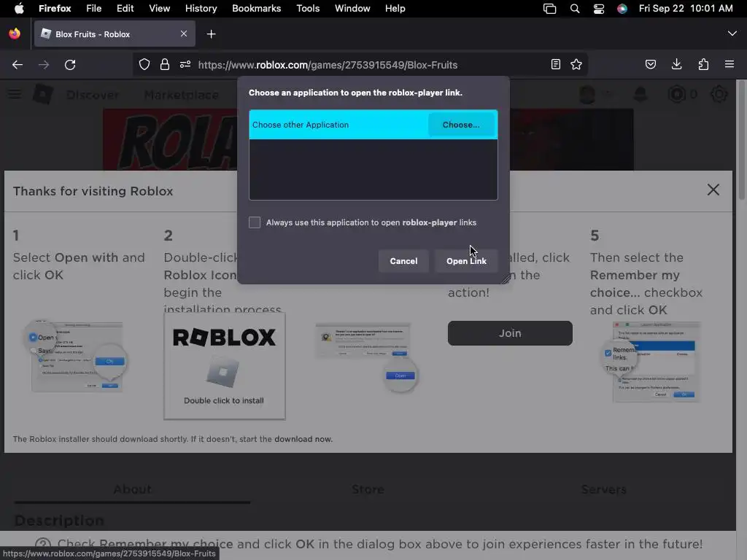Open a new tab with plus button
The image size is (747, 560).
point(211,34)
